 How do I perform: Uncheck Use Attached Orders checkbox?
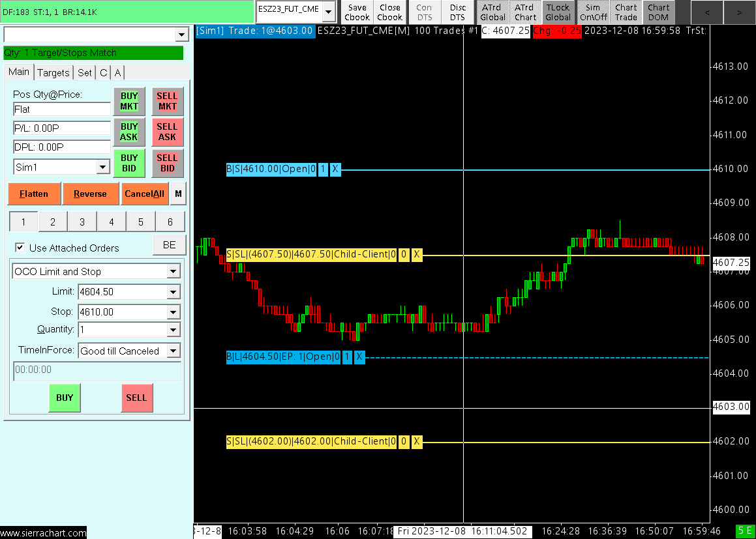(20, 248)
